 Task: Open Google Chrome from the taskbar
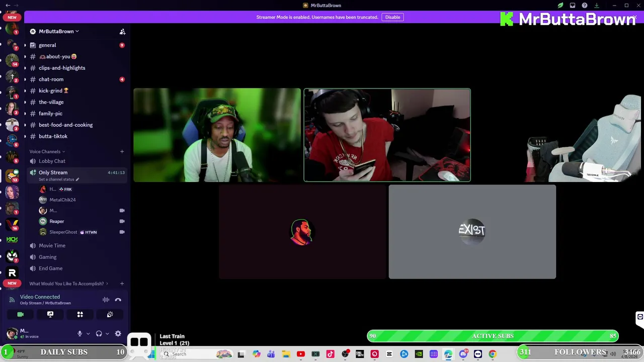coord(493,354)
